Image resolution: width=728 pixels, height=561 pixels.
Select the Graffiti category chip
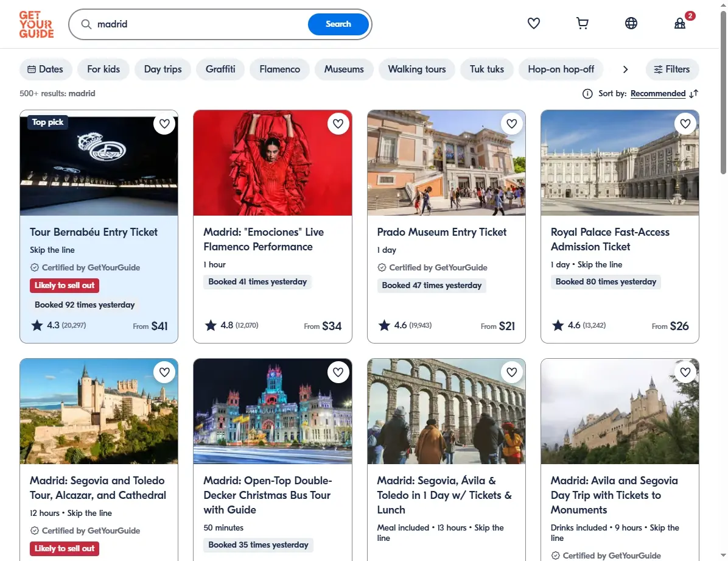pos(220,69)
